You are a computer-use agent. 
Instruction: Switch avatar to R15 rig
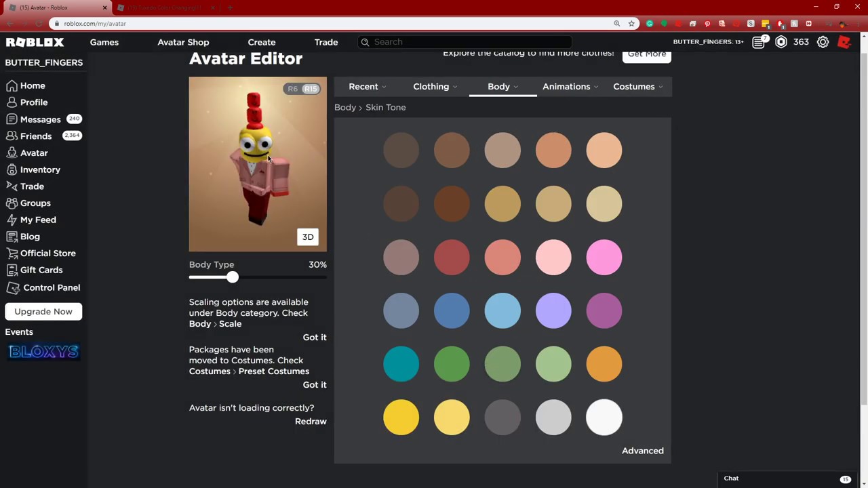[311, 89]
